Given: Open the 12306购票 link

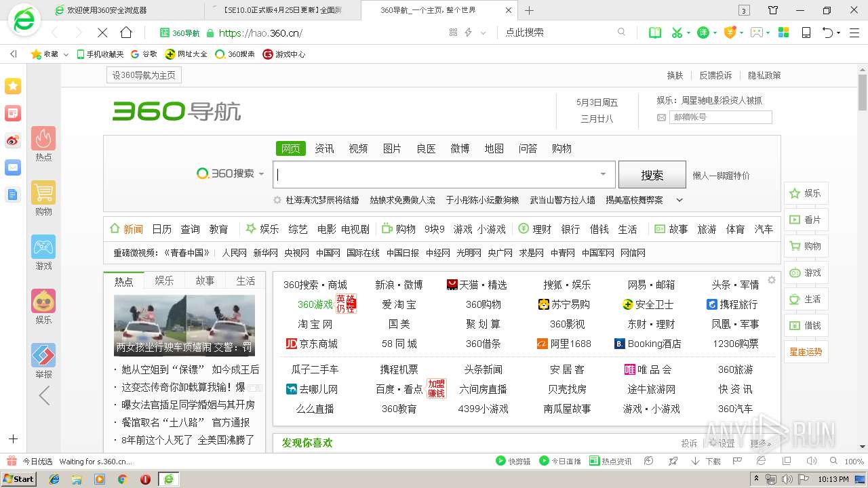Looking at the screenshot, I should click(736, 344).
